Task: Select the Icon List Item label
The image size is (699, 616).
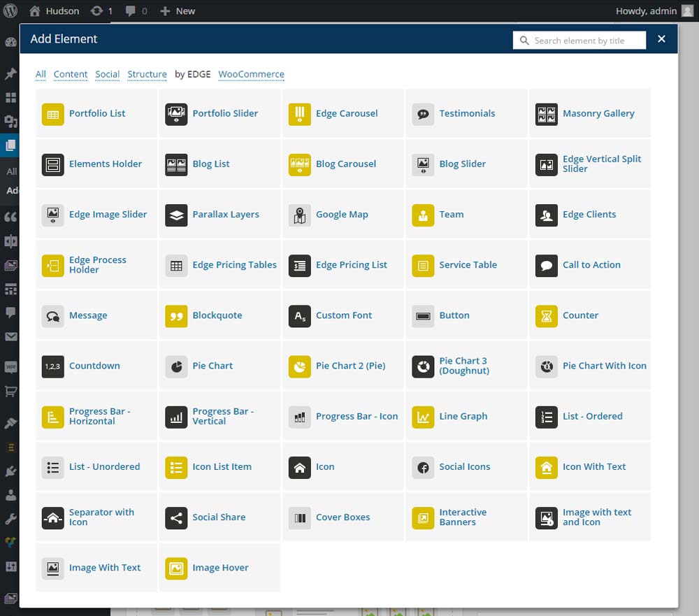Action: point(222,466)
